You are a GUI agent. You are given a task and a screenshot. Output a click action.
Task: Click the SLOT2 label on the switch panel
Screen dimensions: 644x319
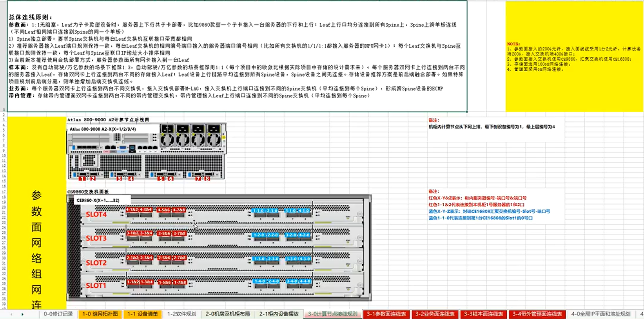coord(96,263)
